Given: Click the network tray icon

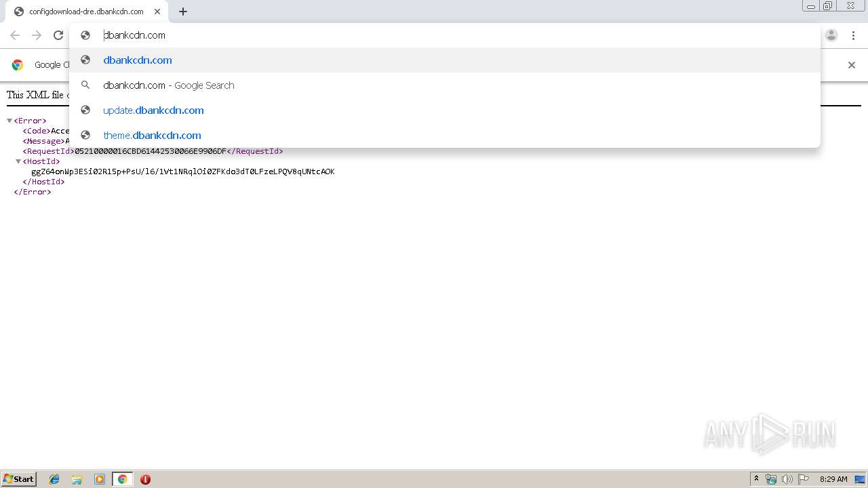Looking at the screenshot, I should [771, 479].
